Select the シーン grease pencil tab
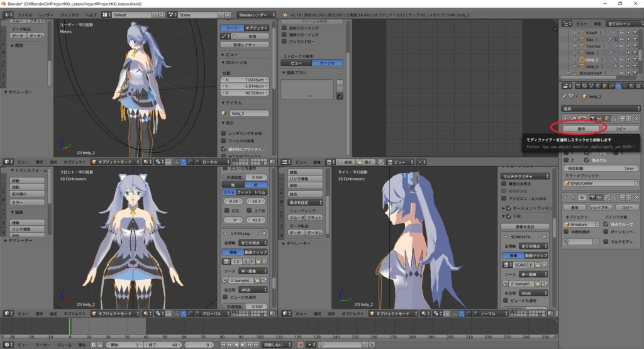Viewport: 644px width, 349px height. (232, 28)
